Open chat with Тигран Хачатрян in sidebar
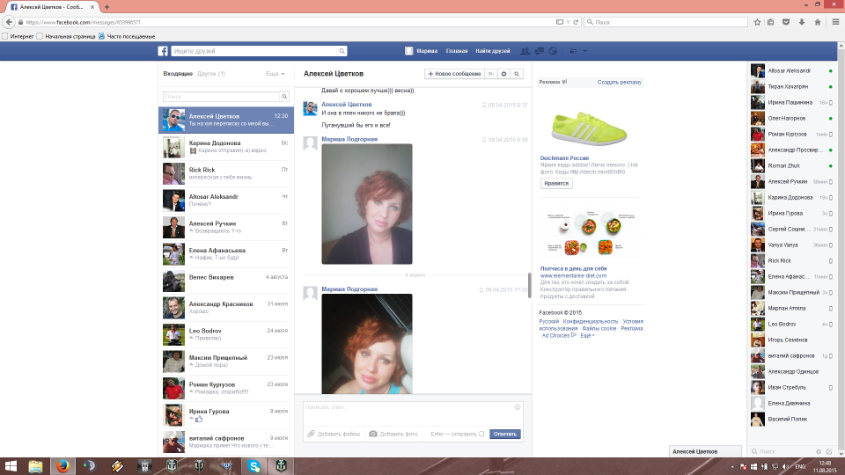Screen dimensions: 845x475 click(x=792, y=86)
